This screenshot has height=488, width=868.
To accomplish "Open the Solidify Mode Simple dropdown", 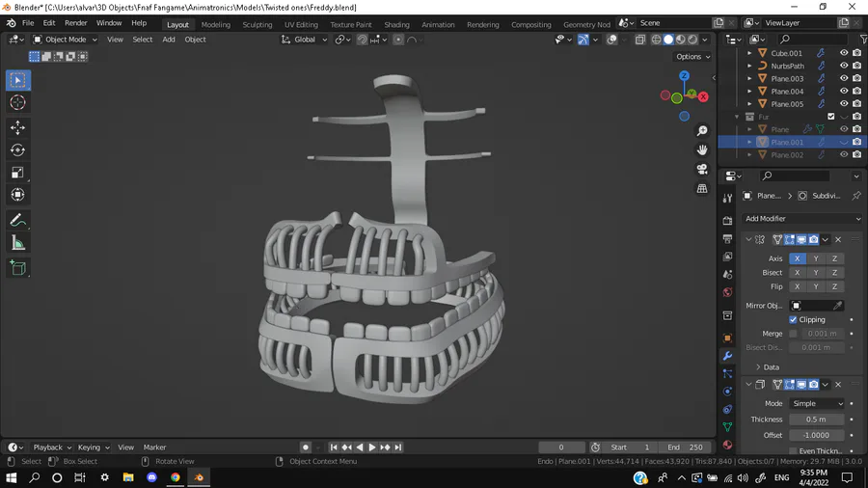I will [817, 403].
